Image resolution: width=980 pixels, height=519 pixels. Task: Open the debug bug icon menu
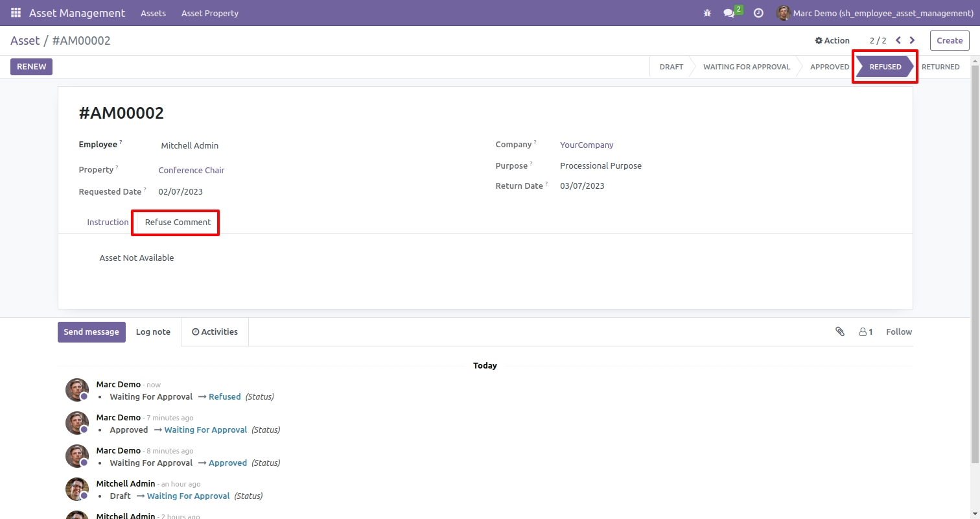(x=707, y=13)
